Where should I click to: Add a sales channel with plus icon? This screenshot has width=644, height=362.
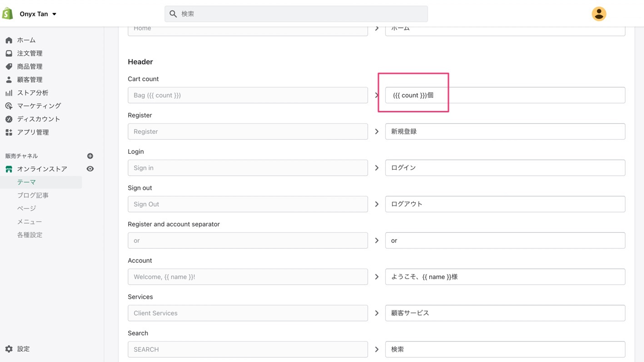point(90,156)
